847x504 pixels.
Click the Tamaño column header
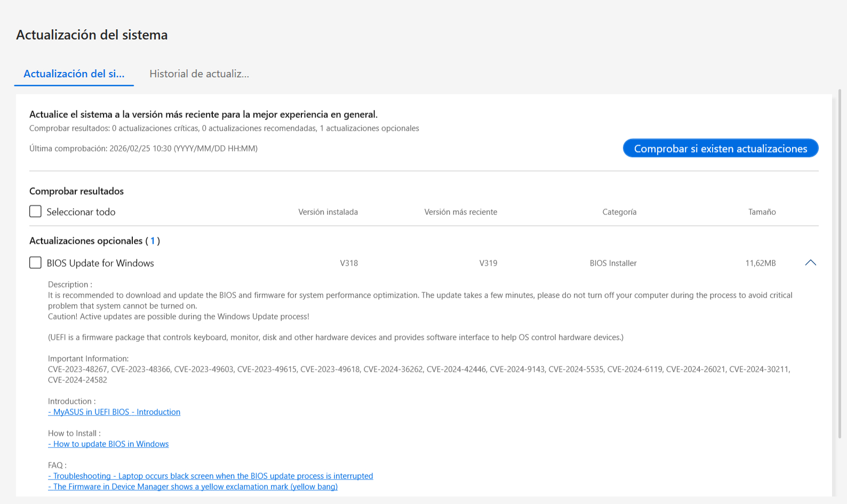pyautogui.click(x=762, y=212)
